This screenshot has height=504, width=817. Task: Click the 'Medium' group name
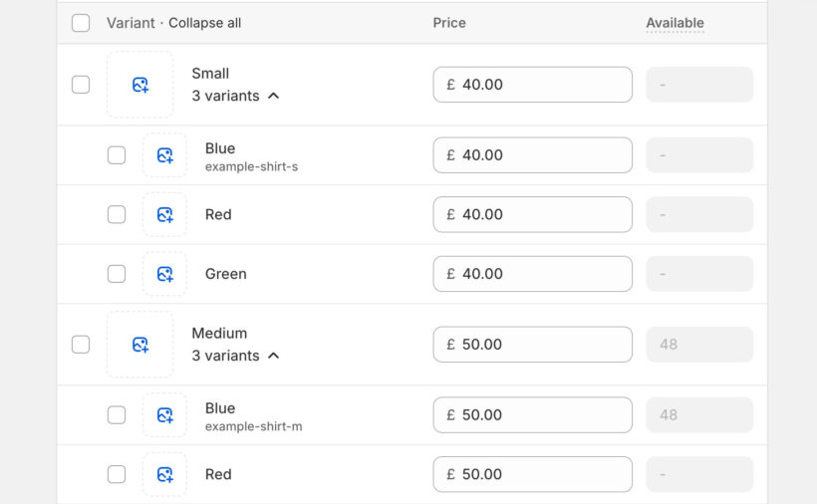tap(219, 334)
